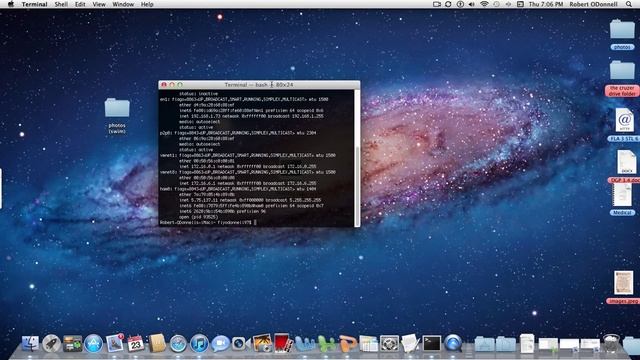Open the Apple menu
The width and height of the screenshot is (640, 360).
tap(11, 4)
